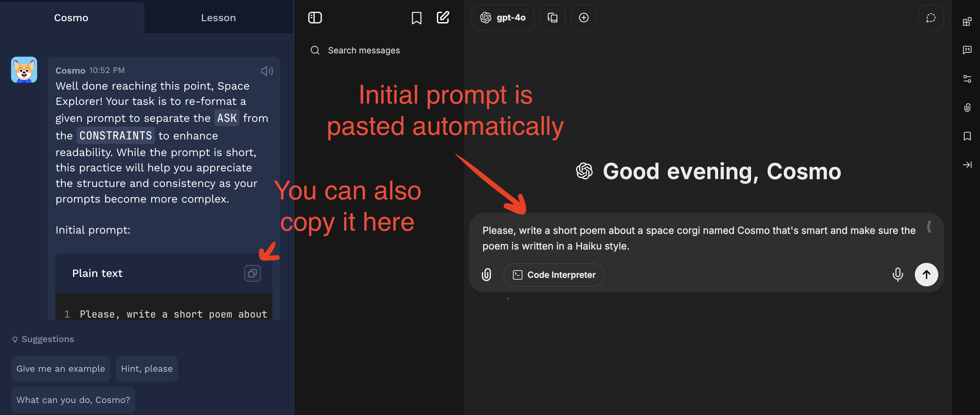Toggle the chat sidebar panel icon
This screenshot has height=415, width=980.
click(x=315, y=18)
